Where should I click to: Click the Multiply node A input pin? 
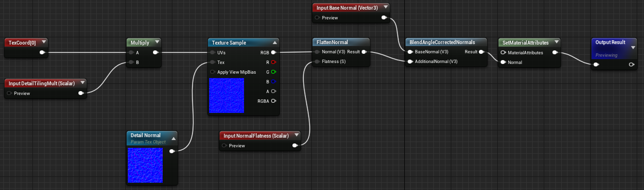[x=131, y=52]
